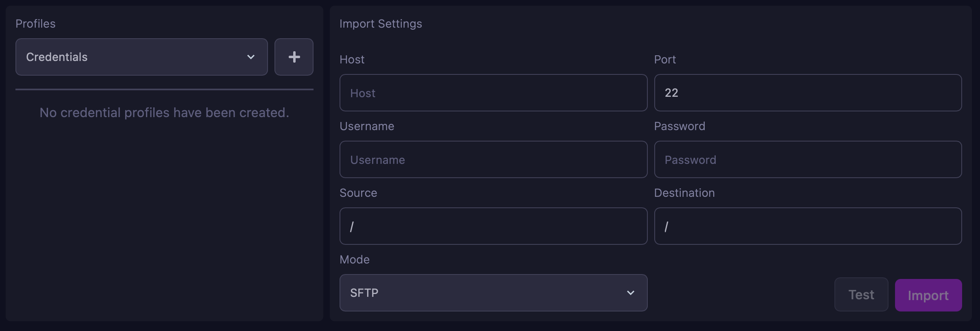The width and height of the screenshot is (980, 331).
Task: Click the Mode label text
Action: click(x=355, y=259)
